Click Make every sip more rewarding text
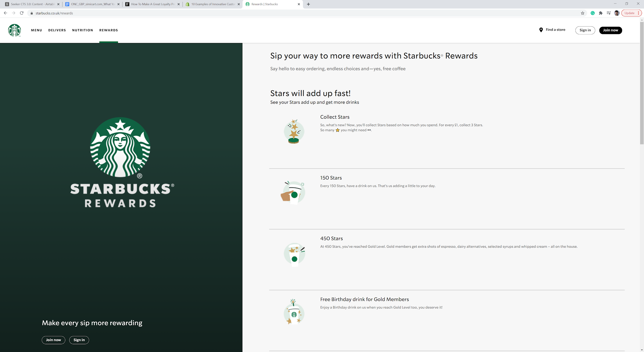The image size is (644, 352). click(x=92, y=323)
